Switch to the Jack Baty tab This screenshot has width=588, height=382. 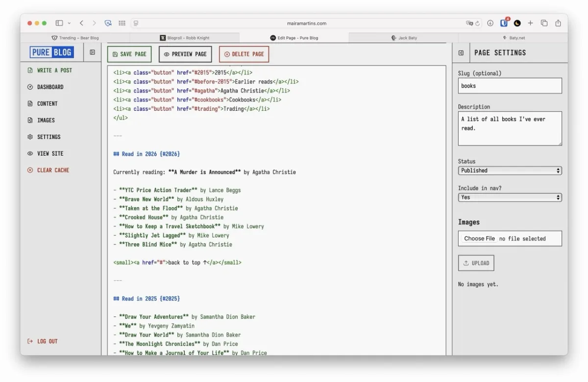[404, 38]
